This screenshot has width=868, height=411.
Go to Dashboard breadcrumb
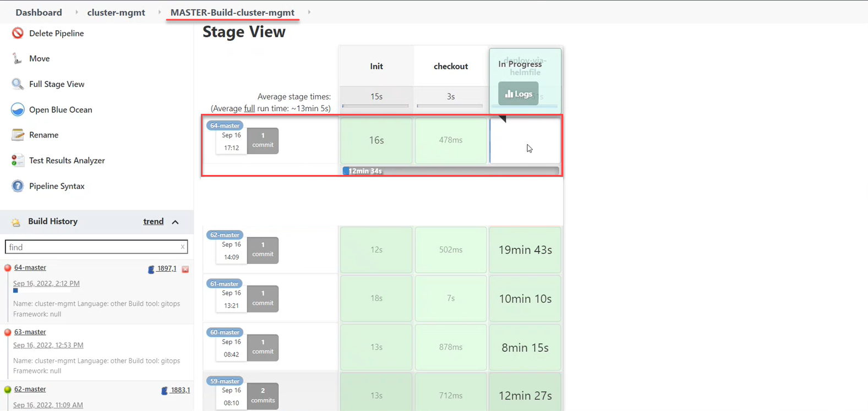39,12
